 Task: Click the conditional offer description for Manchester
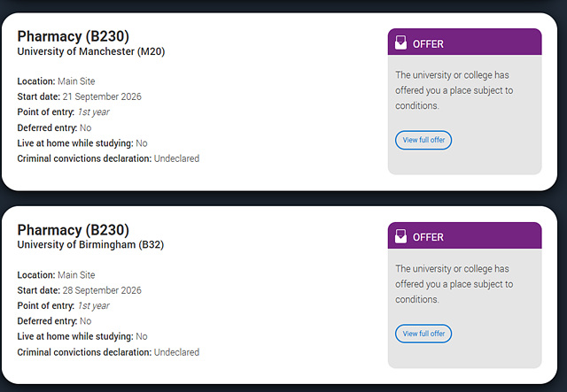click(x=454, y=90)
